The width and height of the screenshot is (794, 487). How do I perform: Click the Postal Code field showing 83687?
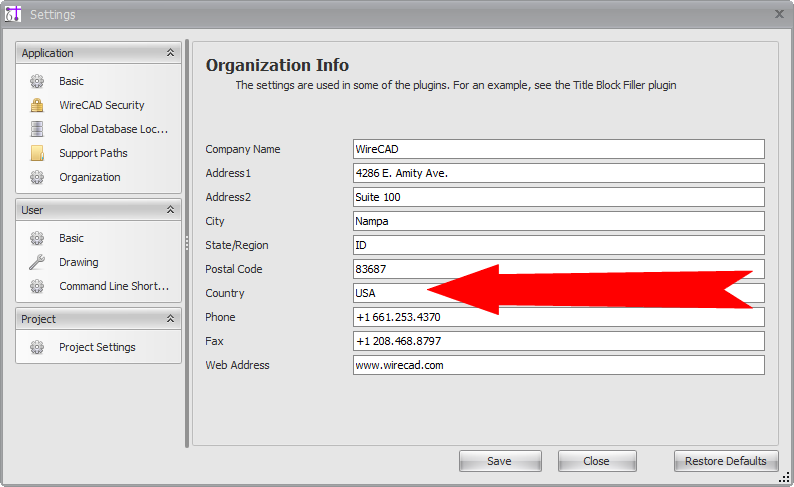click(x=559, y=269)
